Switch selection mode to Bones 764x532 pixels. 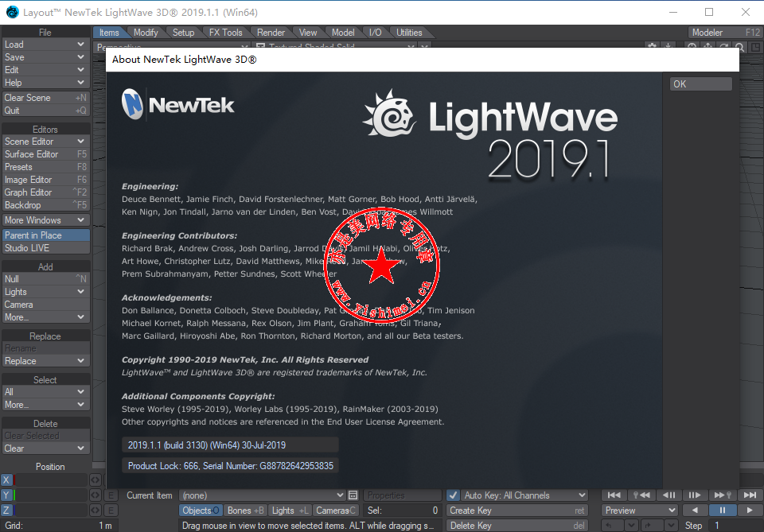coord(245,510)
